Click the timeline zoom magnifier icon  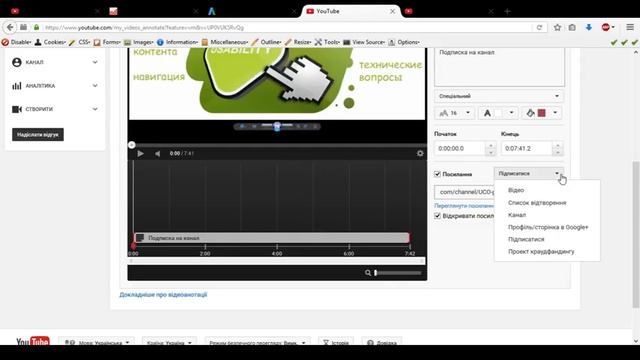coord(368,273)
